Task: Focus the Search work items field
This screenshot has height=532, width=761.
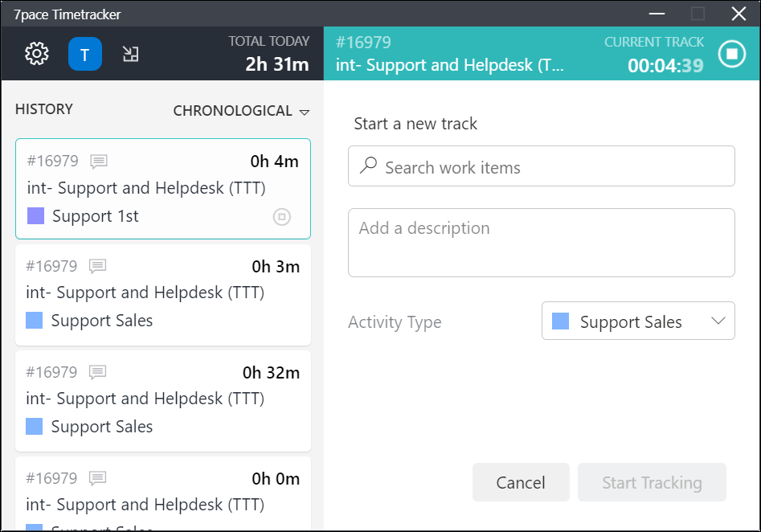Action: 541,166
